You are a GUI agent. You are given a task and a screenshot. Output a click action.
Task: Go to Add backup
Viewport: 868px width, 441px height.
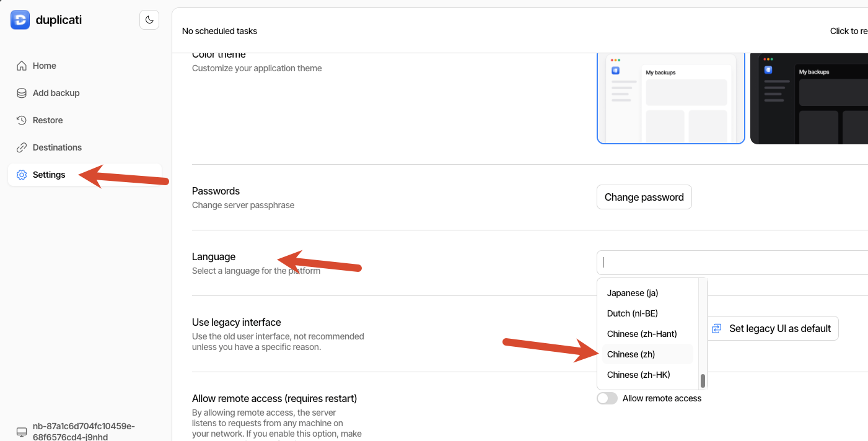point(85,93)
